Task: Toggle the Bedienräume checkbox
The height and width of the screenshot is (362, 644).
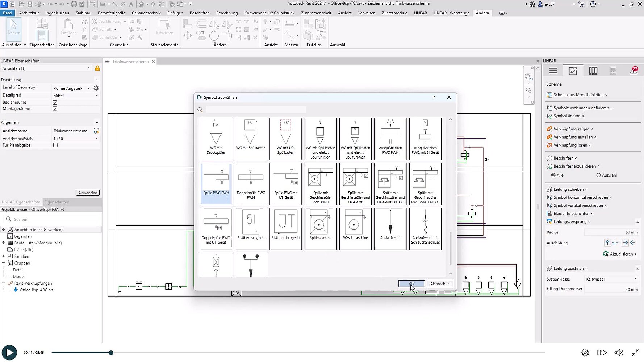Action: (55, 102)
